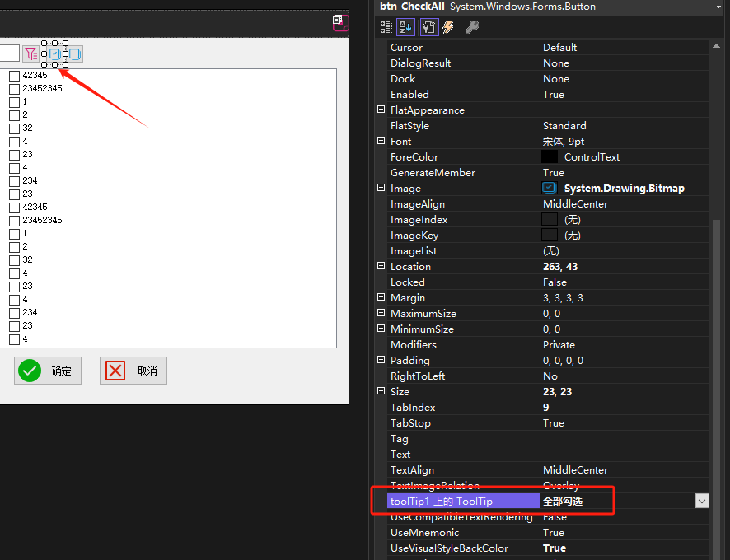Open Events view via lightning bolt icon
Screen dimensions: 730x560
coord(448,27)
